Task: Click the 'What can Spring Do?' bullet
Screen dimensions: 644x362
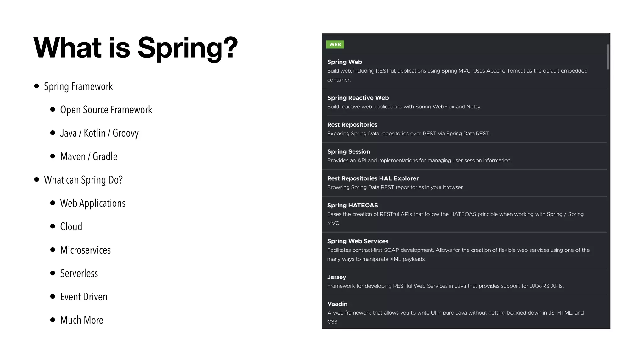Action: [83, 180]
